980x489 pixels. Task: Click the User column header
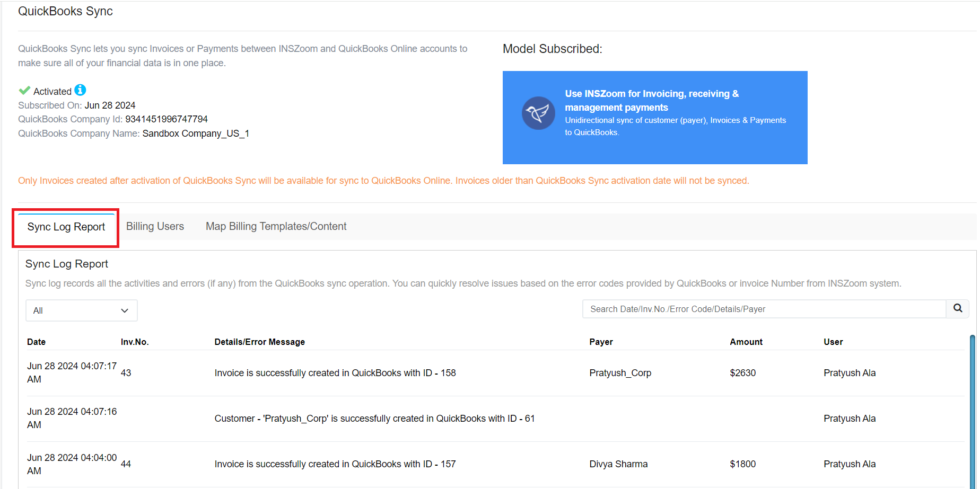[833, 342]
